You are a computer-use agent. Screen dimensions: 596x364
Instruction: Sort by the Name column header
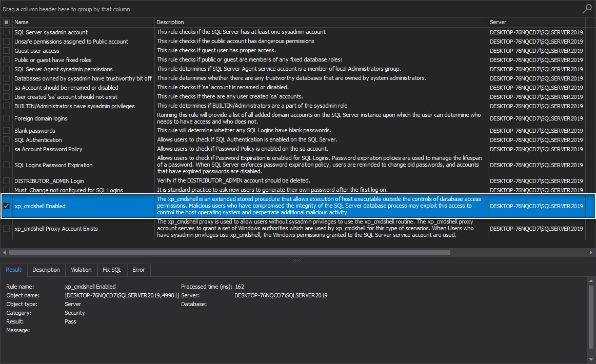[82, 22]
